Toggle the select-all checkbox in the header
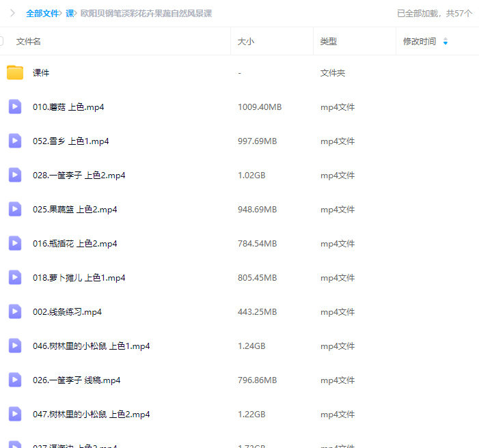479x448 pixels. tap(2, 41)
